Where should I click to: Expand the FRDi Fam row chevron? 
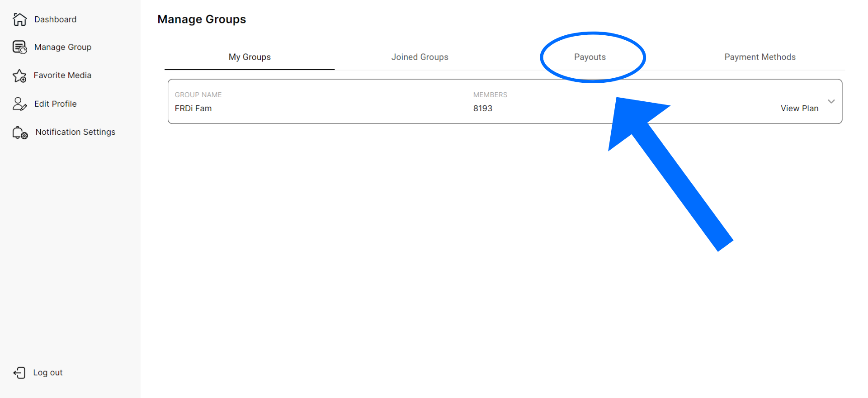(831, 101)
